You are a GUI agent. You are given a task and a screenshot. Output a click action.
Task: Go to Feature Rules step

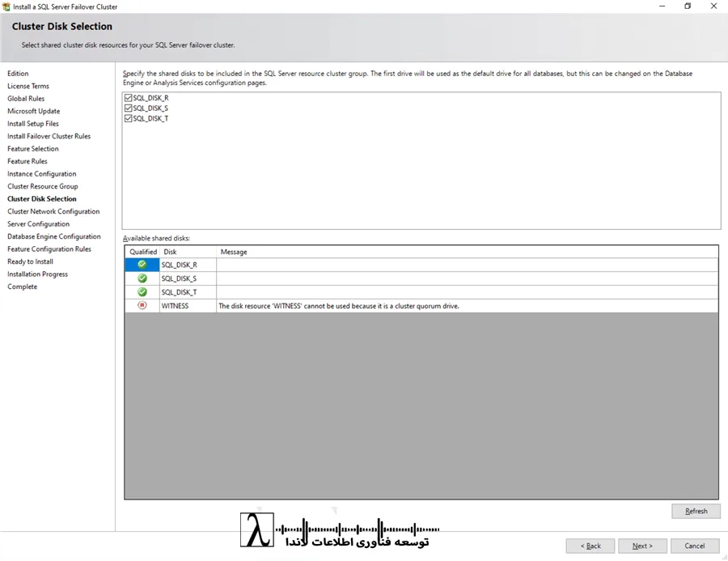[28, 161]
